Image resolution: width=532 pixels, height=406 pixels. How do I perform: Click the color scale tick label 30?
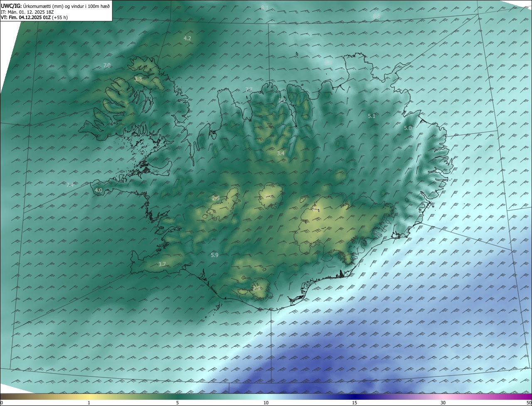[443, 403]
